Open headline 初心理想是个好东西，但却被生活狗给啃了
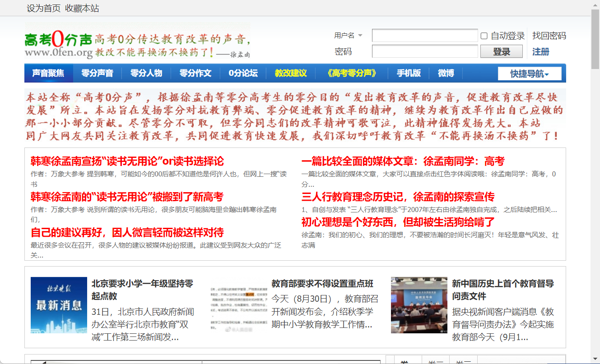This screenshot has height=364, width=600. pos(398,222)
